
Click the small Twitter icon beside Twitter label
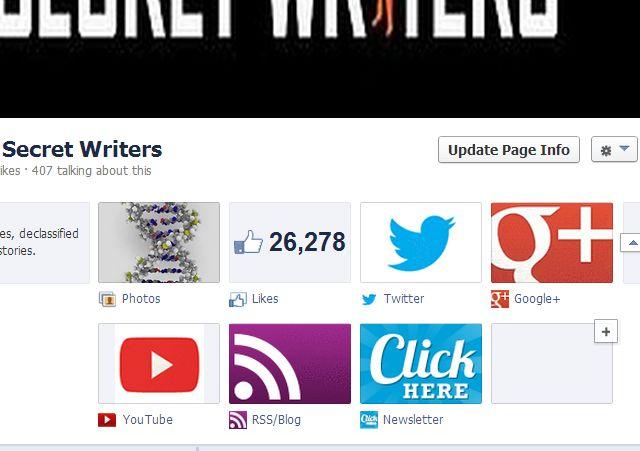click(x=369, y=299)
